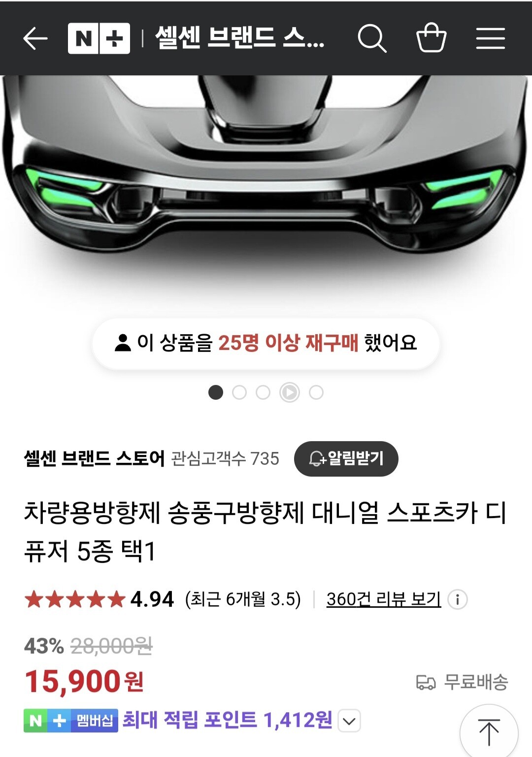This screenshot has height=757, width=532.
Task: Tap the store title in the header
Action: click(239, 37)
